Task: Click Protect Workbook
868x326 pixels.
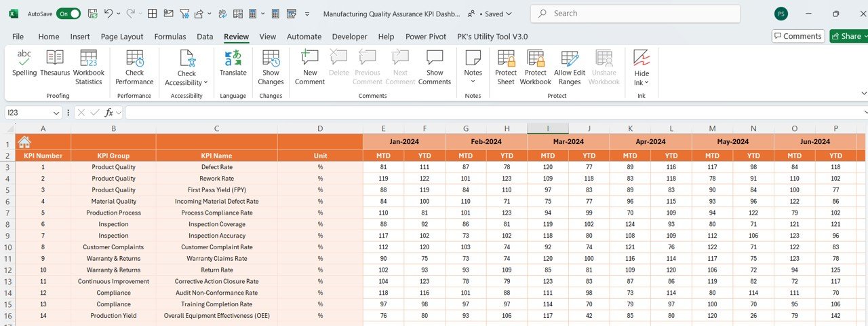Action: point(536,67)
